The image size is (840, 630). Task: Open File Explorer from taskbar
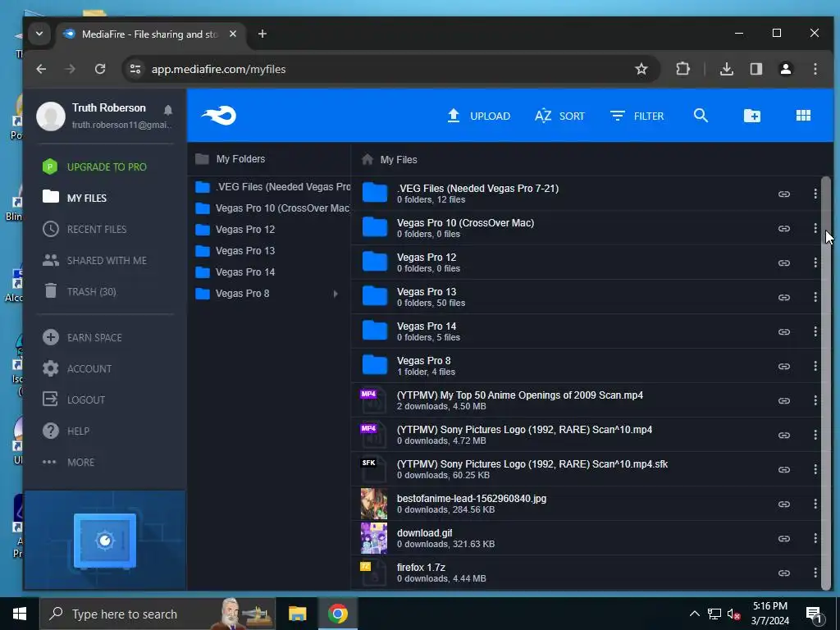pyautogui.click(x=297, y=614)
